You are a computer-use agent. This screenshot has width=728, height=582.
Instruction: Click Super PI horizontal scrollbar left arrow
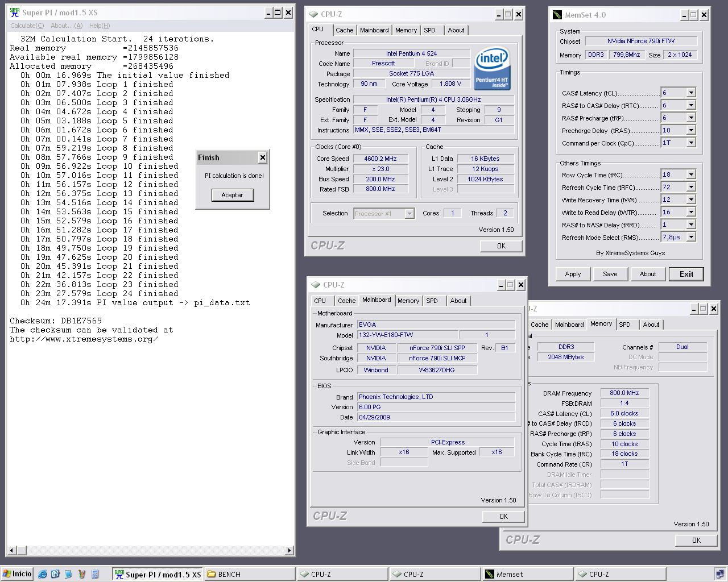pos(11,550)
